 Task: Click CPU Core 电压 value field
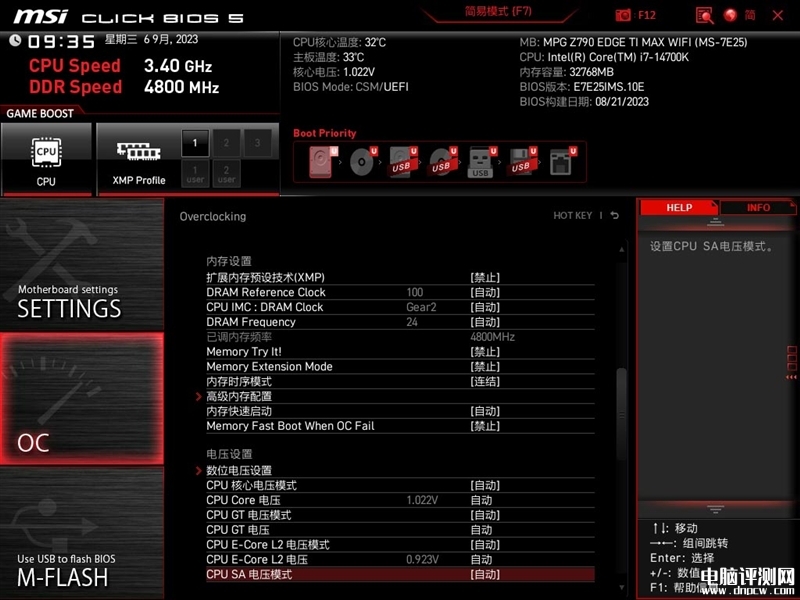[x=481, y=500]
